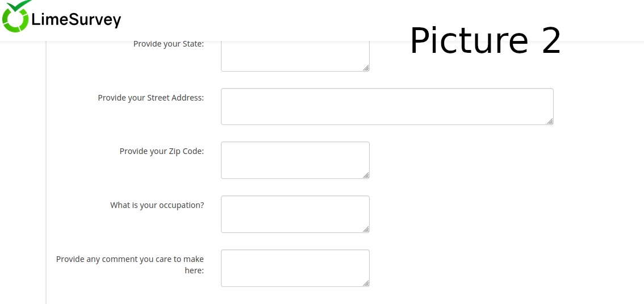Screen dimensions: 644x304
Task: Select the "Provide your Zip Code:" label
Action: point(161,151)
